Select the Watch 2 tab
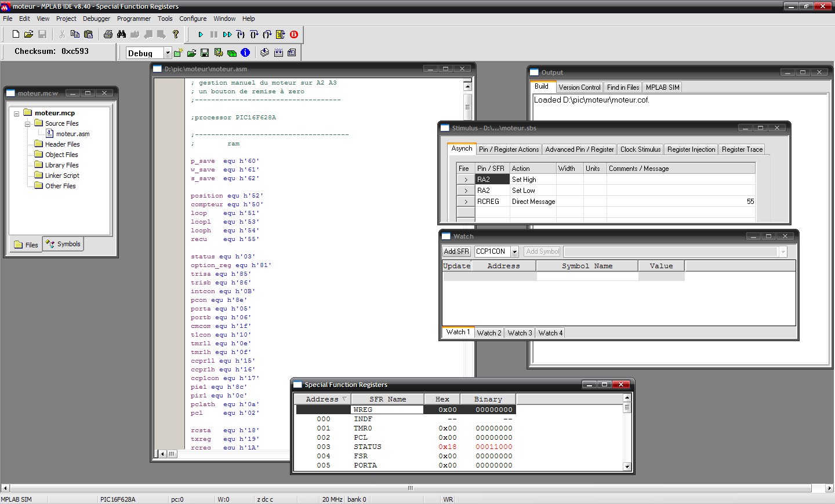 [x=489, y=333]
